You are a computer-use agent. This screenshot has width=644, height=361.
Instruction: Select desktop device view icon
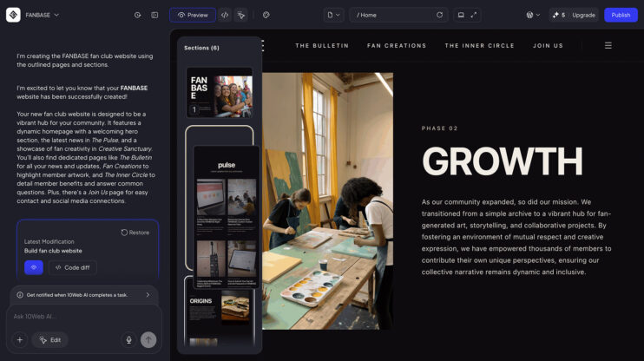coord(461,15)
